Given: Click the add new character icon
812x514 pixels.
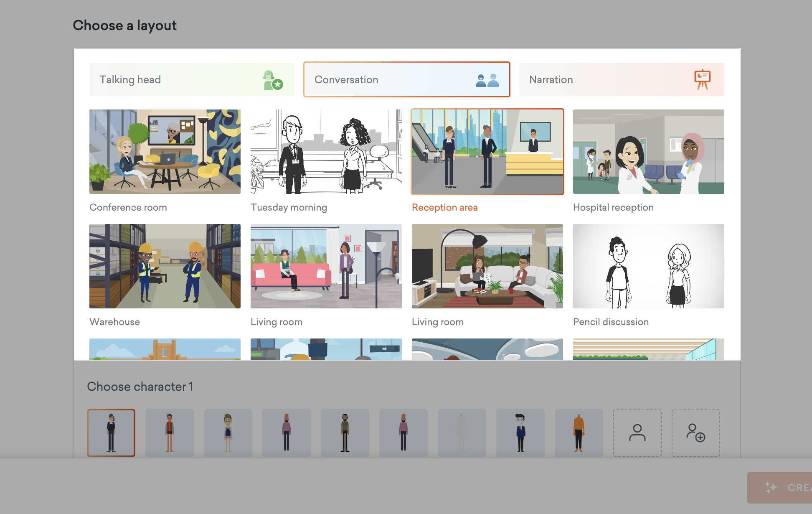Looking at the screenshot, I should (695, 433).
